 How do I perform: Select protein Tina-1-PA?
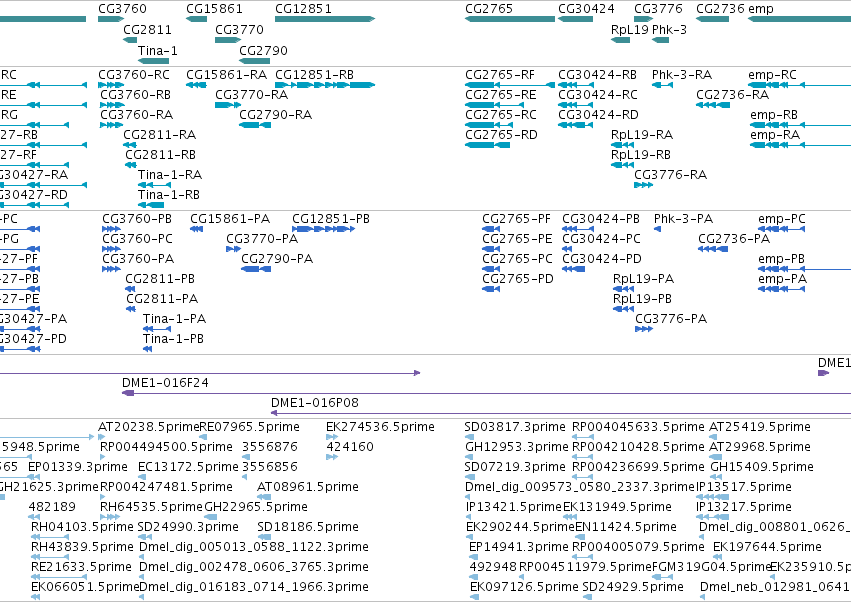(x=174, y=319)
